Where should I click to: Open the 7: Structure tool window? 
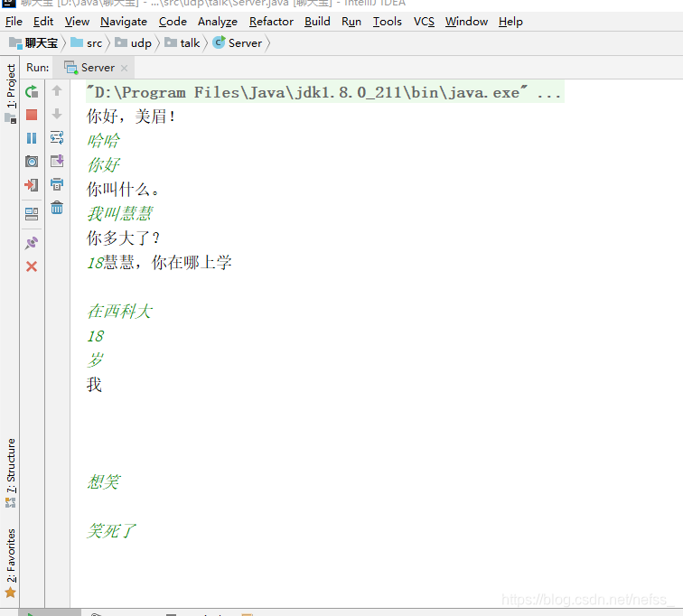(11, 472)
